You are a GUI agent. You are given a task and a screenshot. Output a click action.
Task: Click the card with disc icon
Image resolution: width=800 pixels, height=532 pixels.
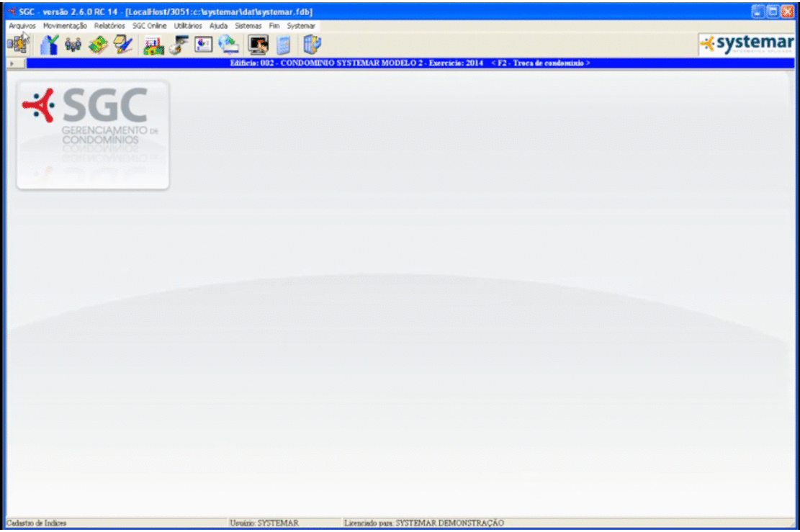pyautogui.click(x=179, y=45)
